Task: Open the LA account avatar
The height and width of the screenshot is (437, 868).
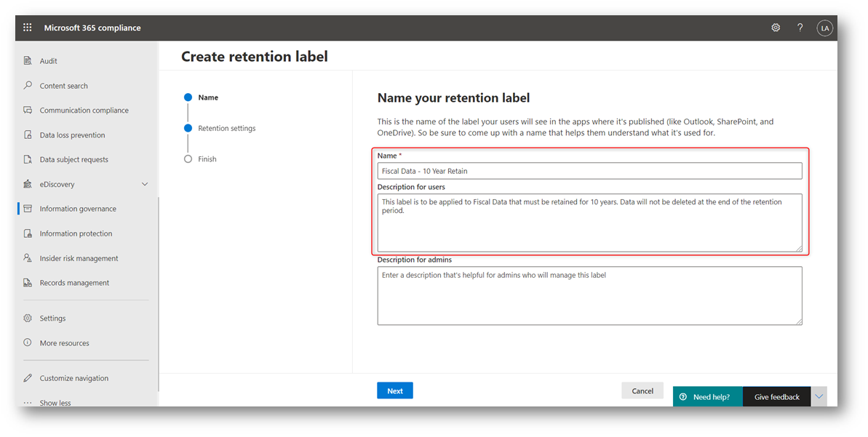Action: click(x=825, y=28)
